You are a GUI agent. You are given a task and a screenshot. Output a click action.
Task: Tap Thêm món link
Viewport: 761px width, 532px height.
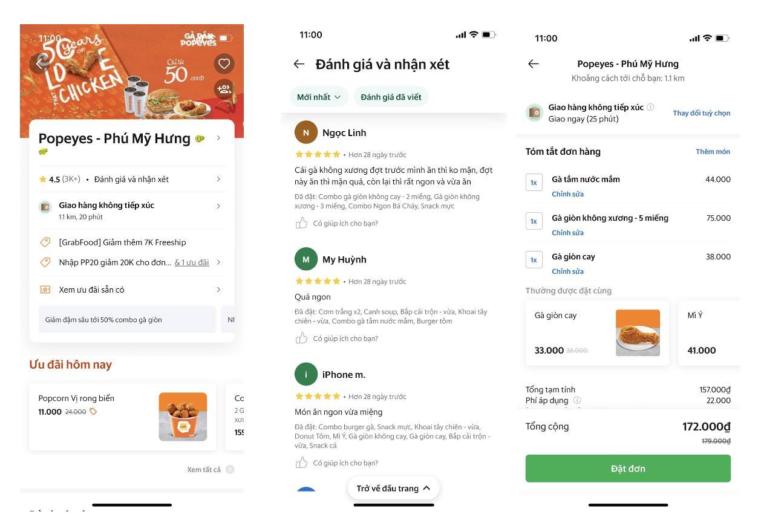tap(713, 152)
